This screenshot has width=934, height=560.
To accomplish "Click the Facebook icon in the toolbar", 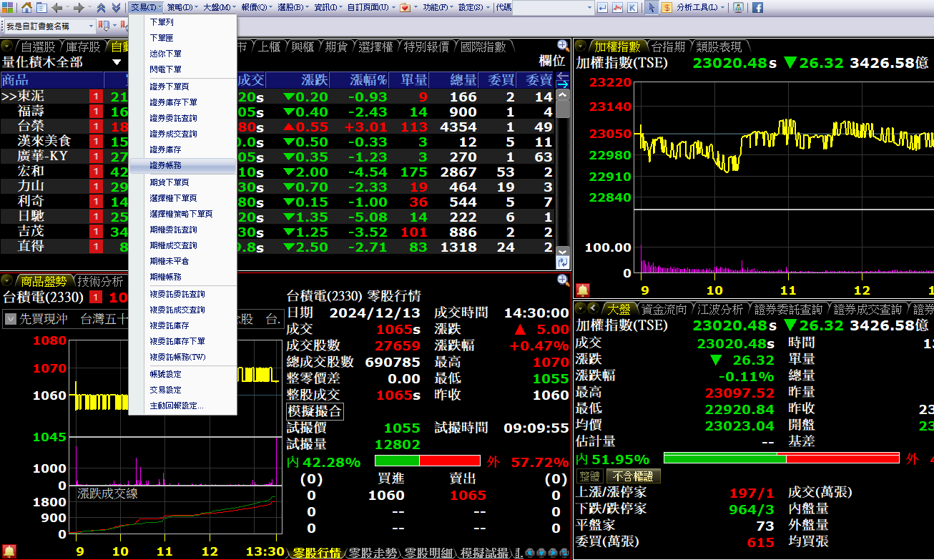I will point(757,7).
